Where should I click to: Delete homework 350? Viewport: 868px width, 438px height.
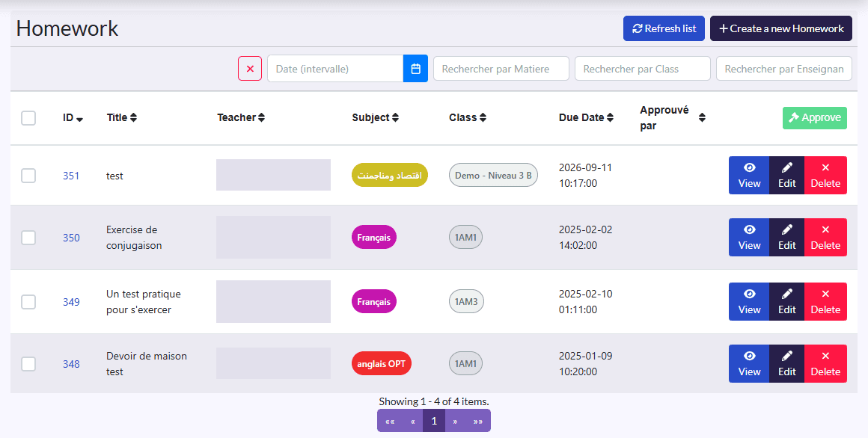(x=825, y=237)
